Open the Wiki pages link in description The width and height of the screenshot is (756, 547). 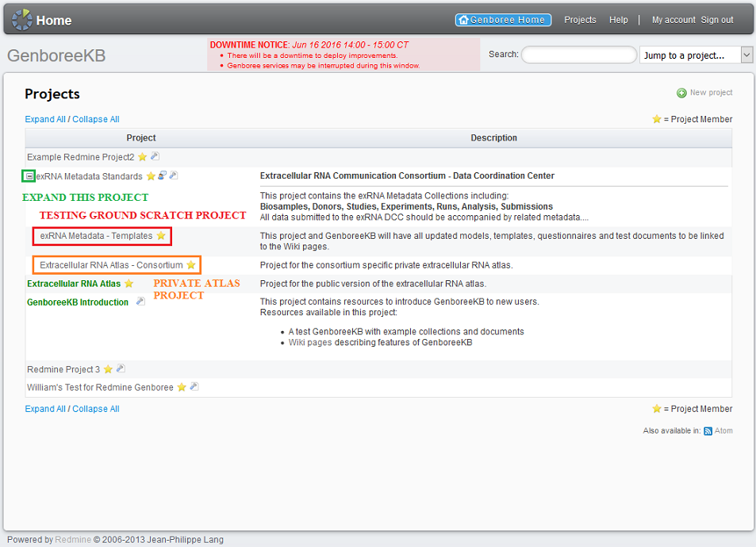pos(309,342)
